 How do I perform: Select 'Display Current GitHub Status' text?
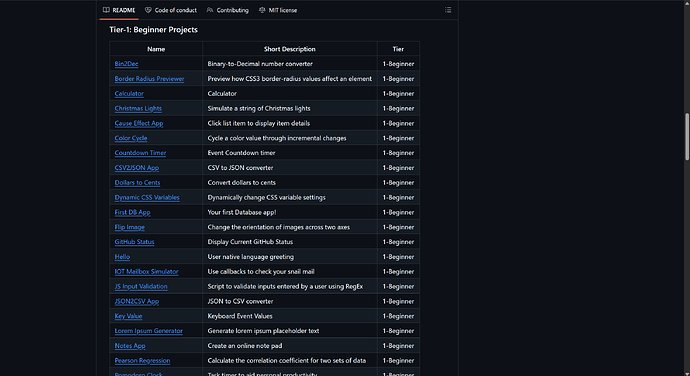(250, 242)
